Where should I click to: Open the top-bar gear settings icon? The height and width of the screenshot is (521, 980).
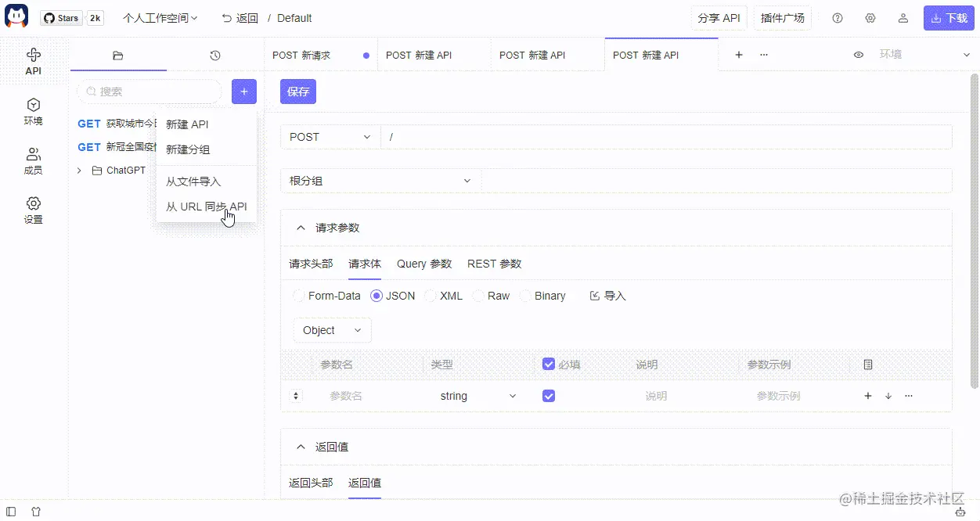click(x=870, y=18)
